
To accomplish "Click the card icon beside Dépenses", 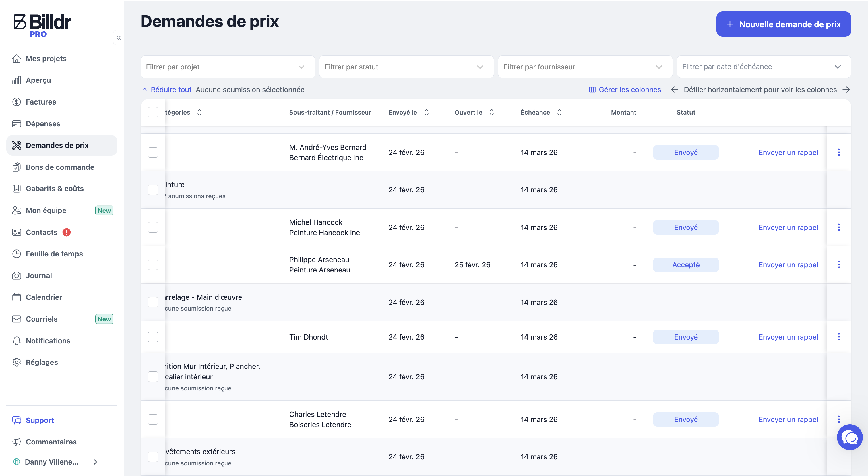I will pos(17,124).
